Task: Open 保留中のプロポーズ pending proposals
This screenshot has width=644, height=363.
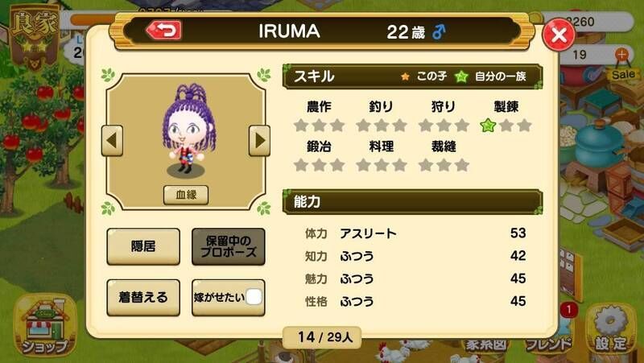Action: tap(229, 246)
